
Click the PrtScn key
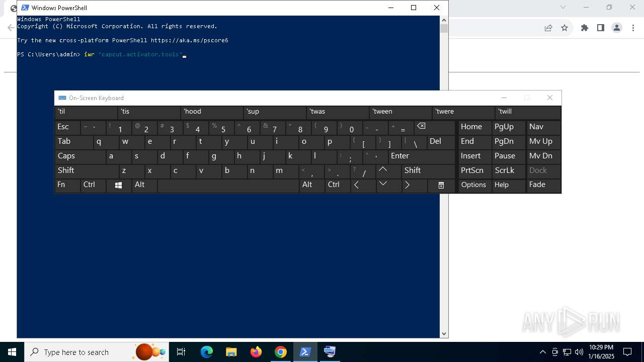pos(474,170)
